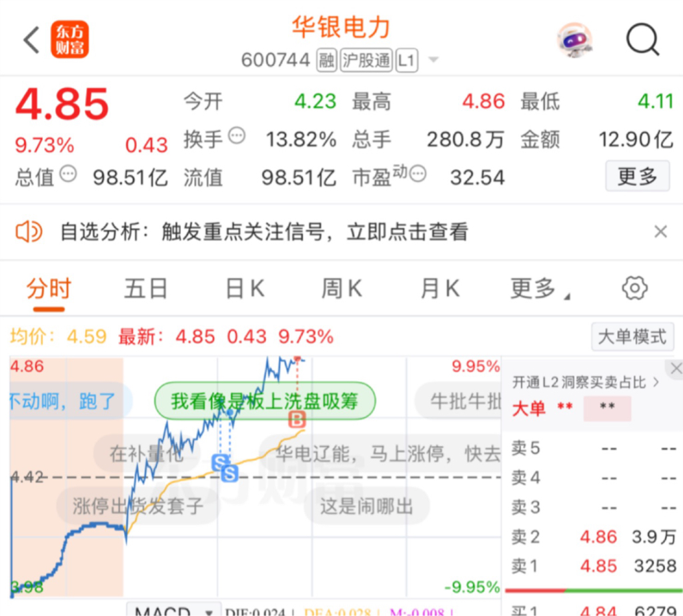Tap the 卖5 row in order book
683x616 pixels.
tap(594, 448)
